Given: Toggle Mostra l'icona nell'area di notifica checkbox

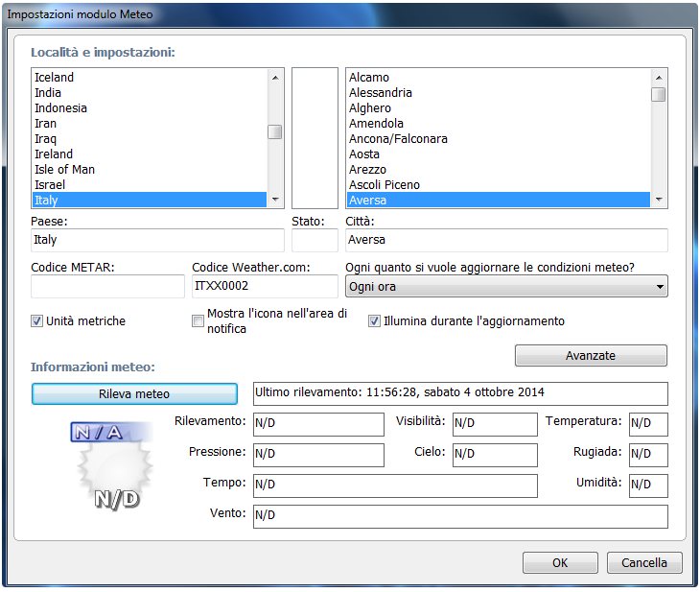Looking at the screenshot, I should point(198,321).
